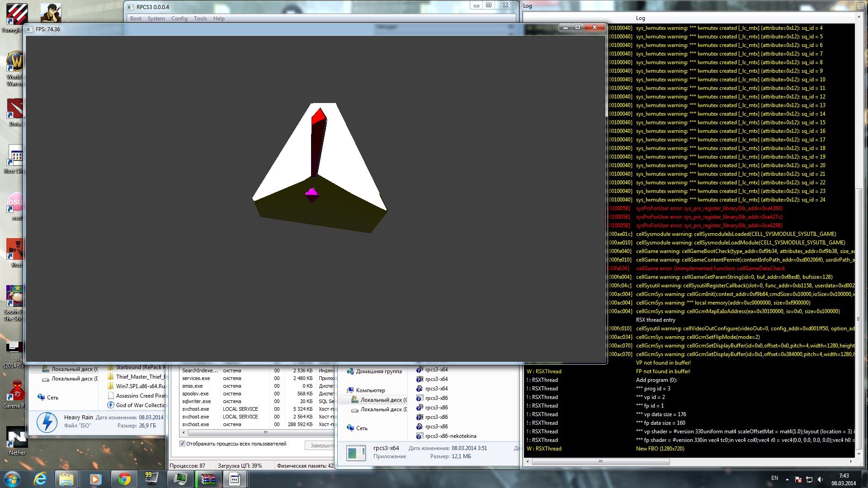Select the rpcs3-x86-nekotekina file
Screen dimensions: 868x488
450,436
